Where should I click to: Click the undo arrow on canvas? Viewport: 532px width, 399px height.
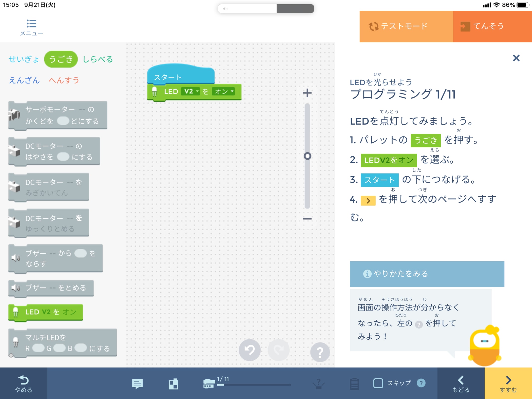pos(249,350)
